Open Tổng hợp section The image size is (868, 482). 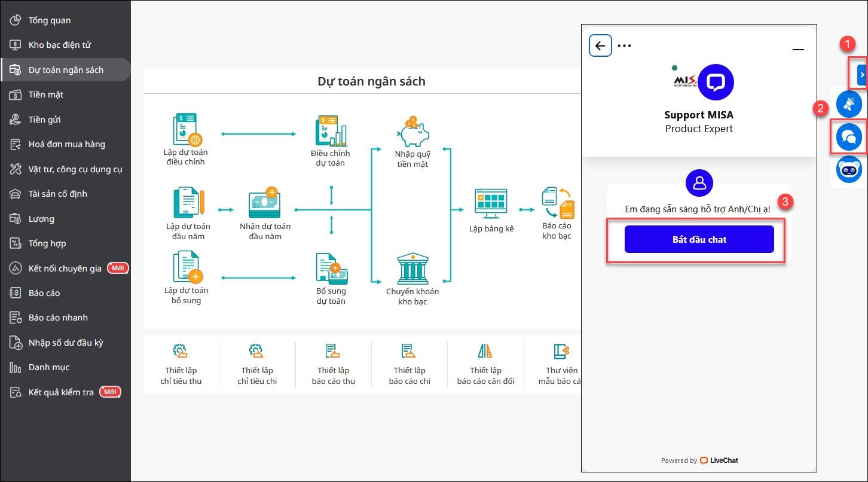pyautogui.click(x=65, y=243)
